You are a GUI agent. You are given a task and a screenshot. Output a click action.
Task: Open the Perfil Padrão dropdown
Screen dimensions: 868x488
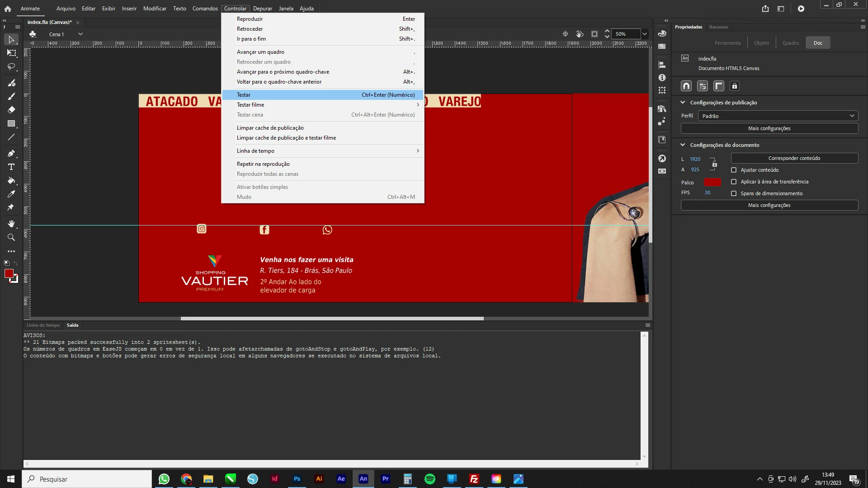778,116
